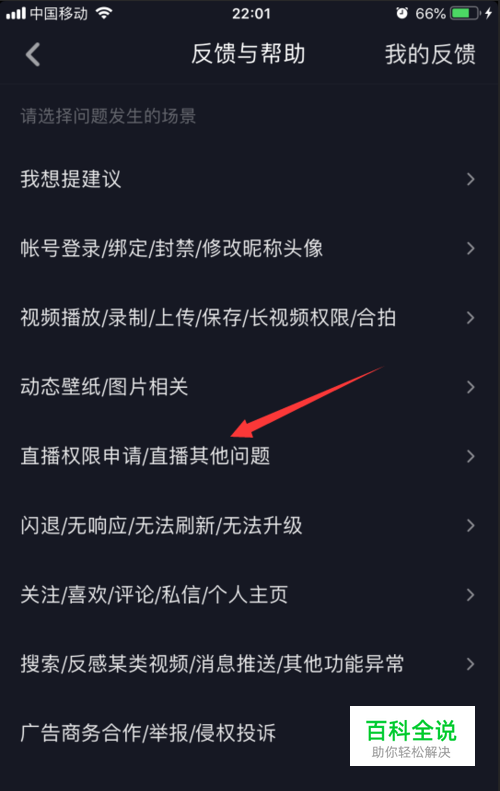
Task: Tap the Wi-Fi icon in status bar
Action: point(103,13)
